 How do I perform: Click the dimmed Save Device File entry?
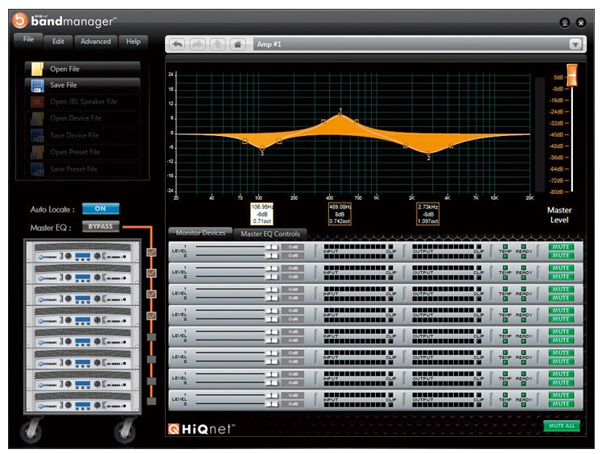click(x=83, y=136)
